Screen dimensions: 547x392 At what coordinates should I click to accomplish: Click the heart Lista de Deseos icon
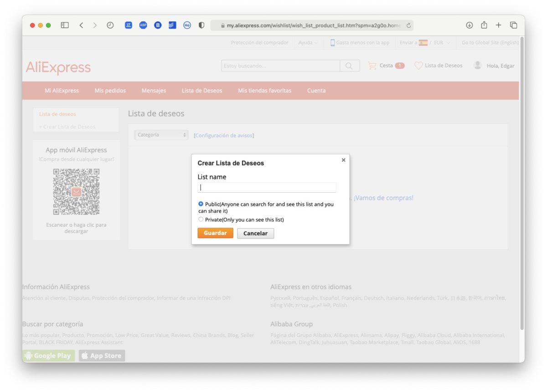point(418,66)
